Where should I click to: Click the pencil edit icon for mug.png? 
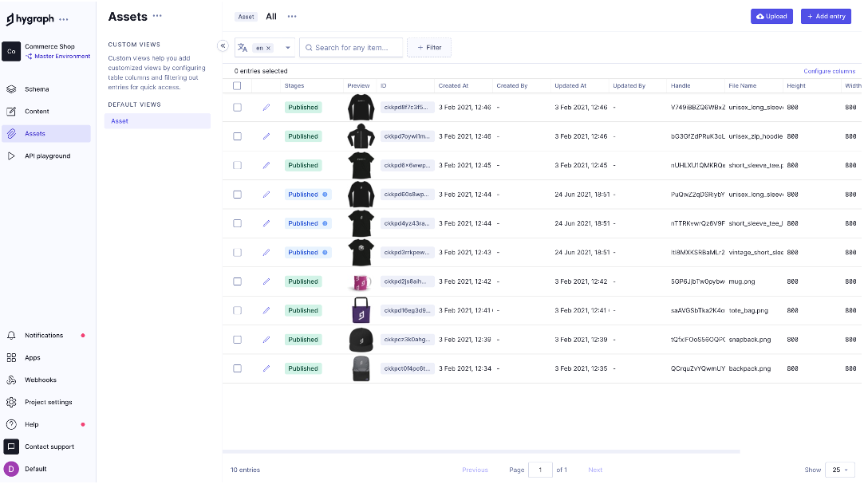pos(266,281)
